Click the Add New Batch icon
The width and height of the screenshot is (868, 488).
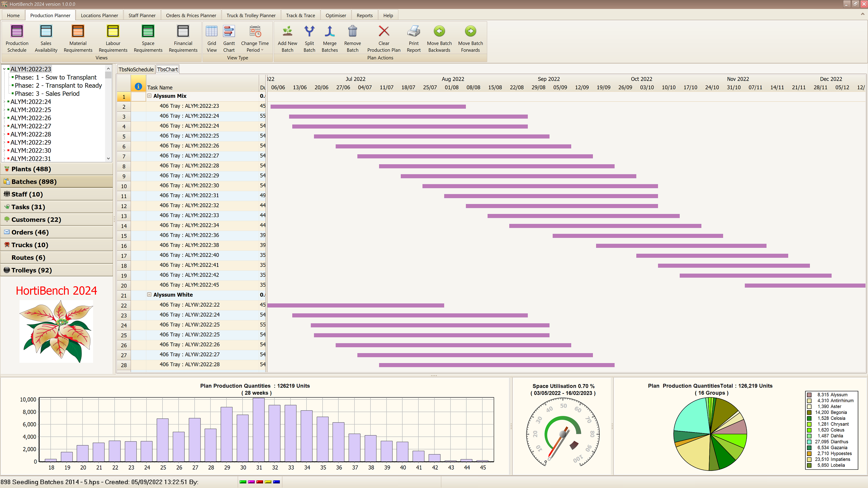pyautogui.click(x=287, y=32)
